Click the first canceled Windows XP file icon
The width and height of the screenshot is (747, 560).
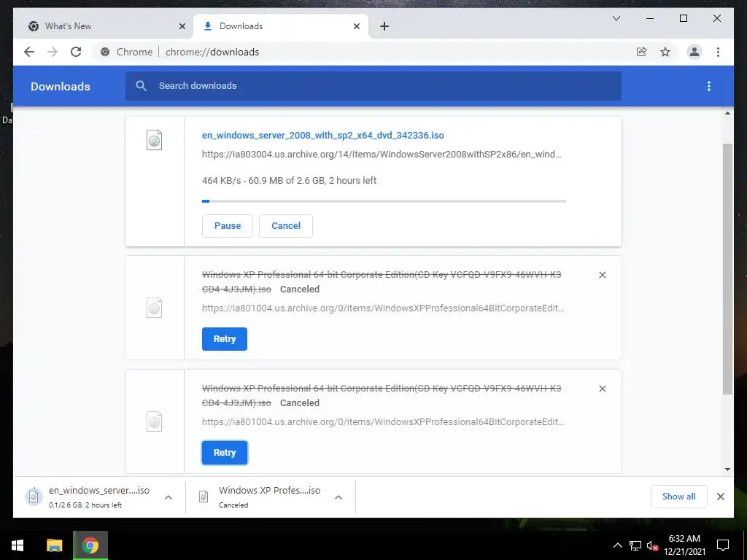[154, 308]
